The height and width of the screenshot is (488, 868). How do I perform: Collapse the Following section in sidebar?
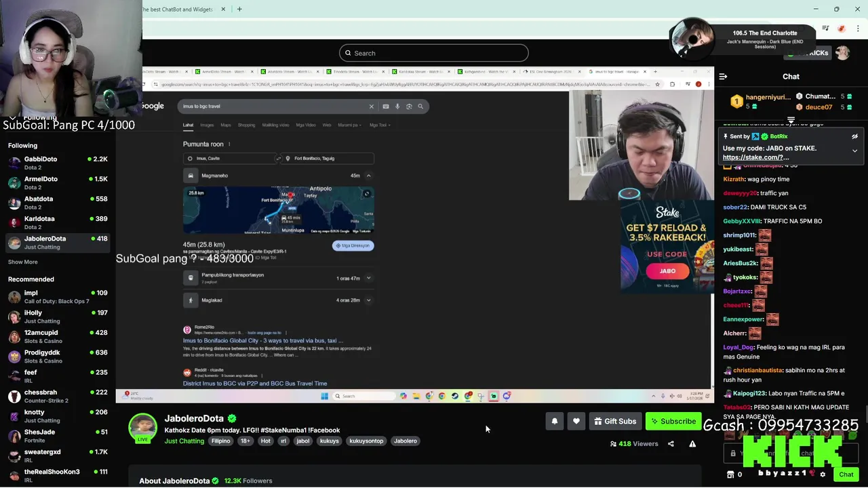[12, 117]
